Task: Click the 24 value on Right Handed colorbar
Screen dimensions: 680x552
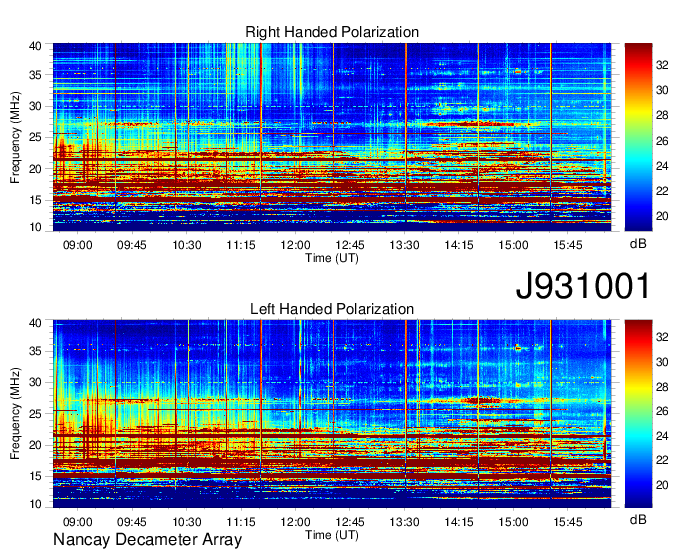Action: coord(662,166)
